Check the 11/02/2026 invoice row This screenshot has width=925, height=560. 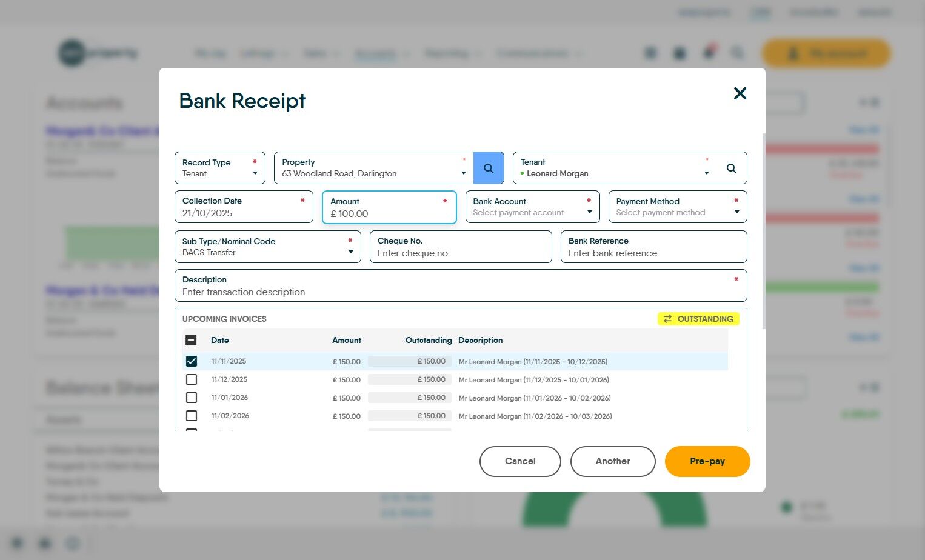tap(192, 416)
